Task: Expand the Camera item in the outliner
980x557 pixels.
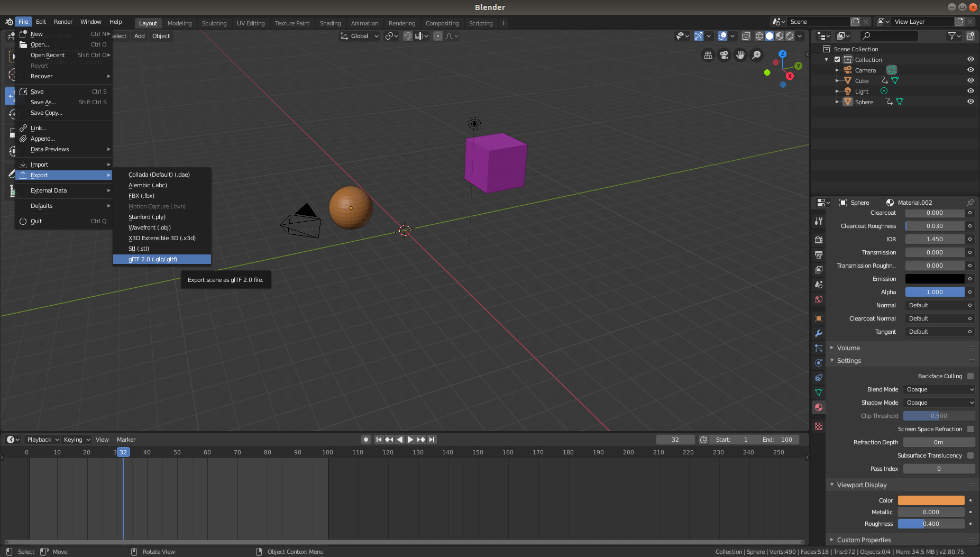Action: [x=837, y=70]
